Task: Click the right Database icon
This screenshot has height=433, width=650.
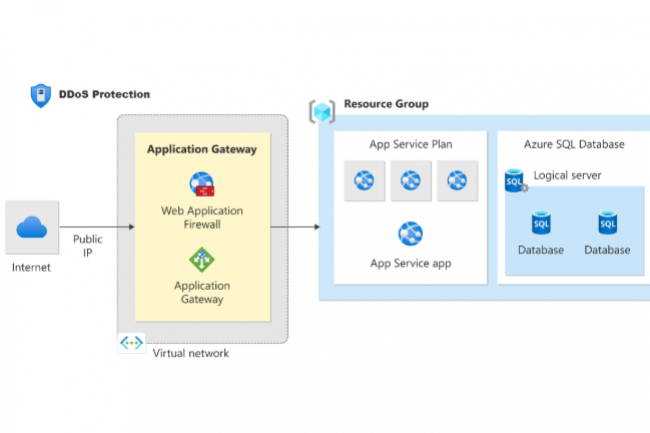Action: coord(607,222)
